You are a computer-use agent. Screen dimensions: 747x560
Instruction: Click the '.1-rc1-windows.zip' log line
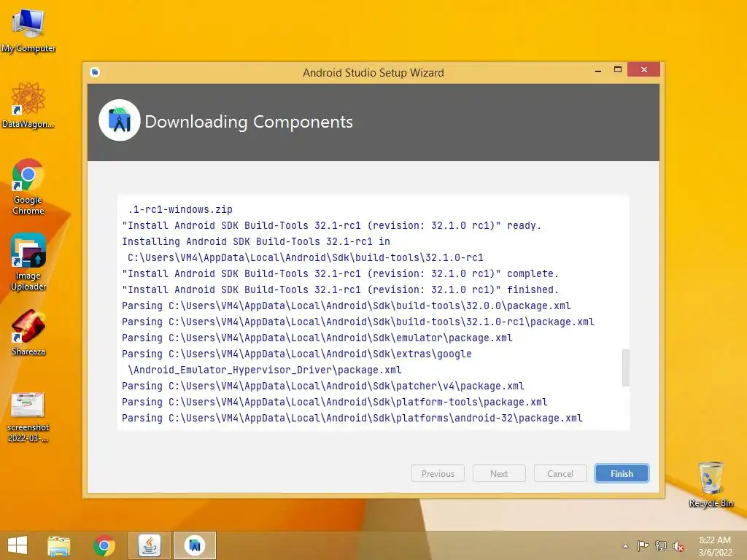(180, 209)
